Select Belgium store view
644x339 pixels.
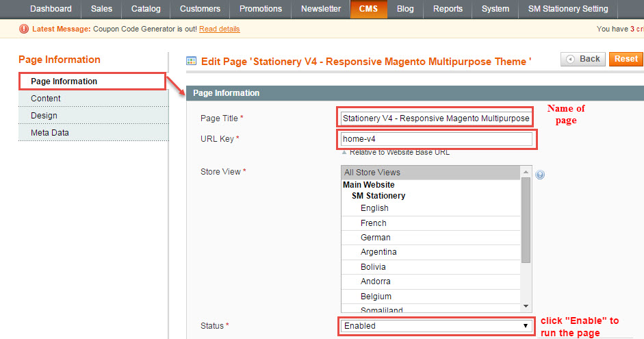(x=430, y=297)
